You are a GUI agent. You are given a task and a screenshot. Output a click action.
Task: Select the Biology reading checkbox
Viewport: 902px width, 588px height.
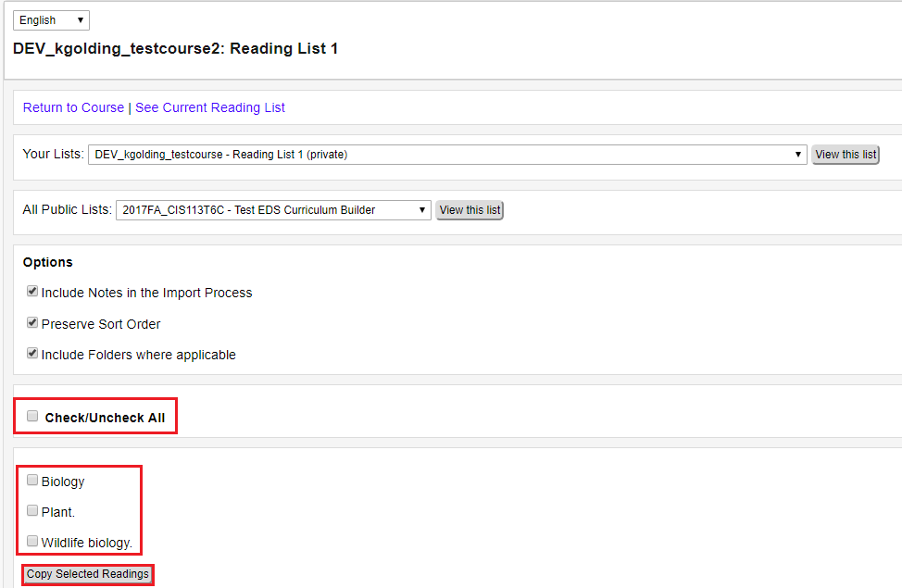[x=32, y=480]
